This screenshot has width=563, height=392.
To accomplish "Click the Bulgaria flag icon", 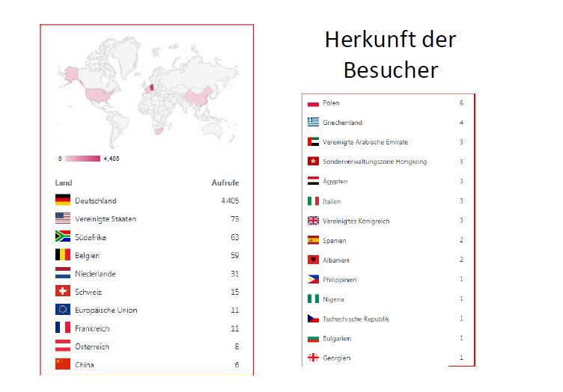I will click(x=313, y=338).
